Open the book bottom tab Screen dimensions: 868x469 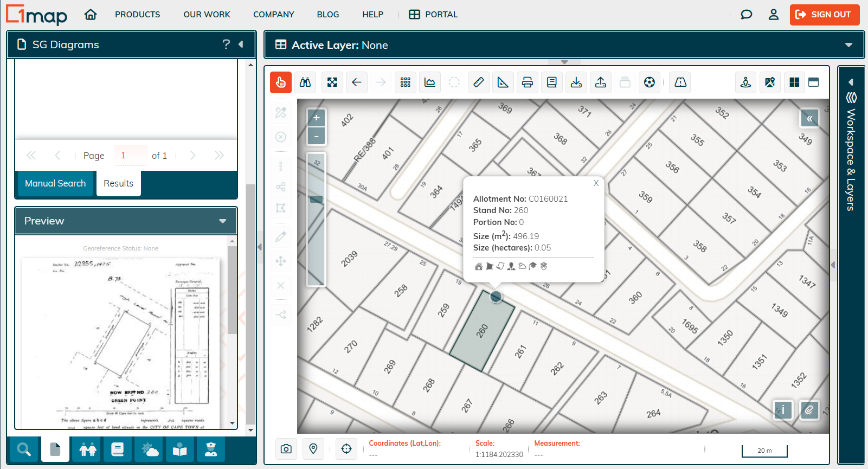(x=118, y=449)
